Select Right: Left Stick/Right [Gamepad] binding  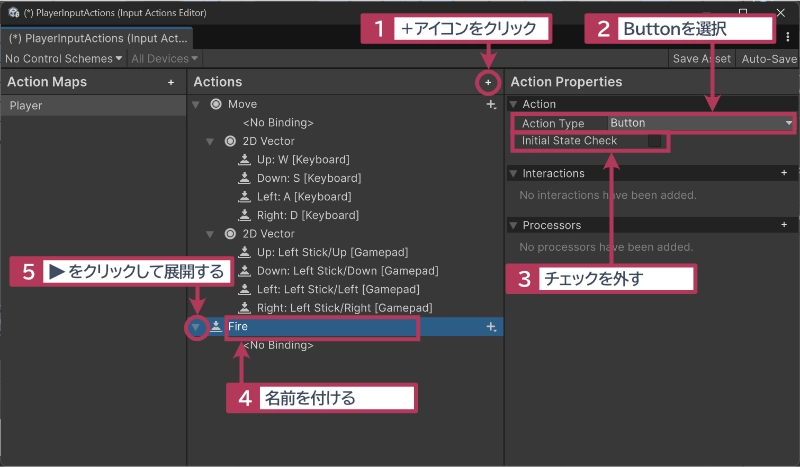[343, 308]
